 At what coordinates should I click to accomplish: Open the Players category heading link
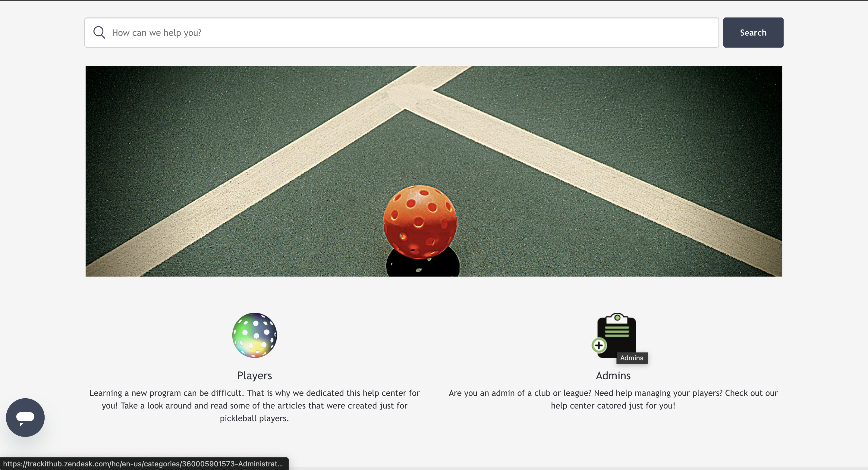(254, 375)
